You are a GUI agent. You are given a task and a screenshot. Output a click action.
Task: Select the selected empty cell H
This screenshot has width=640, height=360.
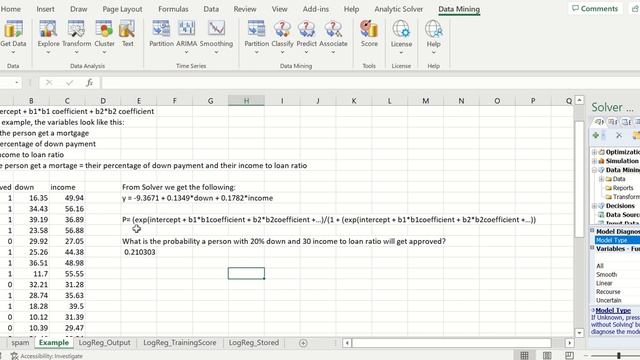click(x=246, y=273)
